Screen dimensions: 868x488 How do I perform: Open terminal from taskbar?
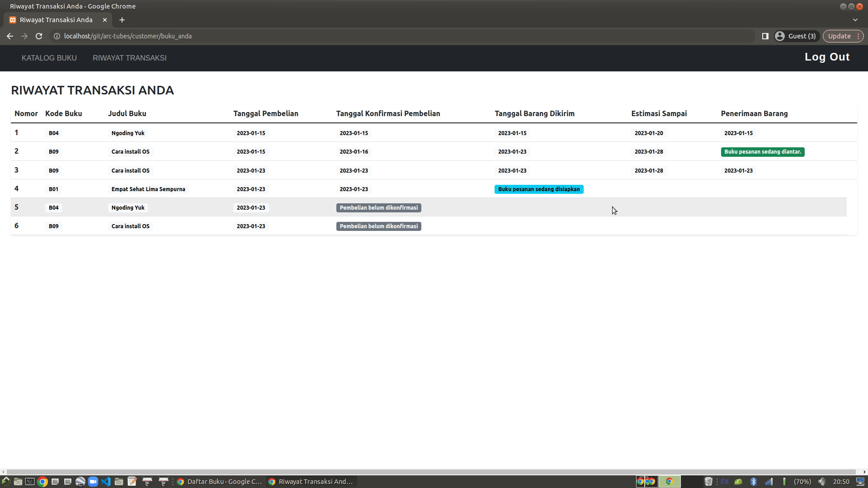pyautogui.click(x=30, y=482)
